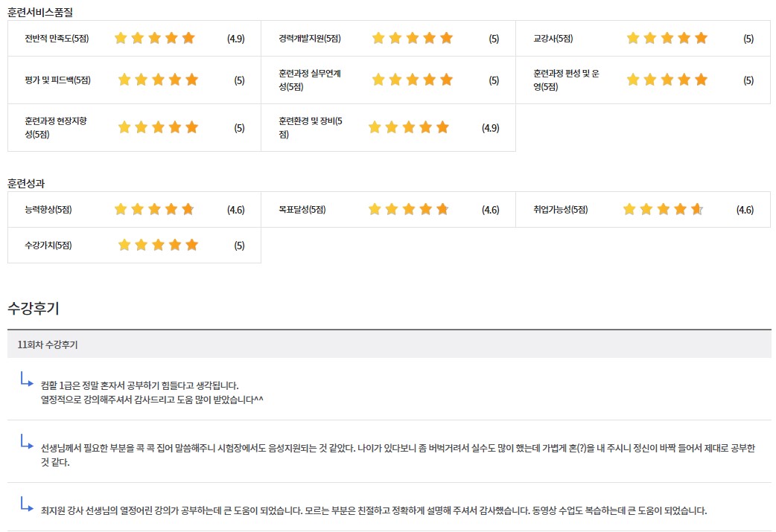The width and height of the screenshot is (776, 532).
Task: Click the 훈련과정 현장지향성 label
Action: click(x=56, y=127)
